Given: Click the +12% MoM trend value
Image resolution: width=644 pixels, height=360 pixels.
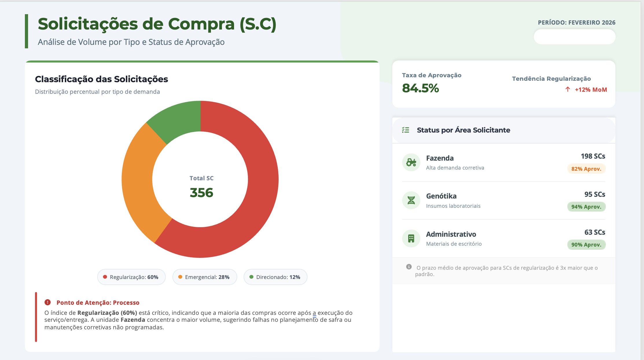Looking at the screenshot, I should tap(591, 90).
